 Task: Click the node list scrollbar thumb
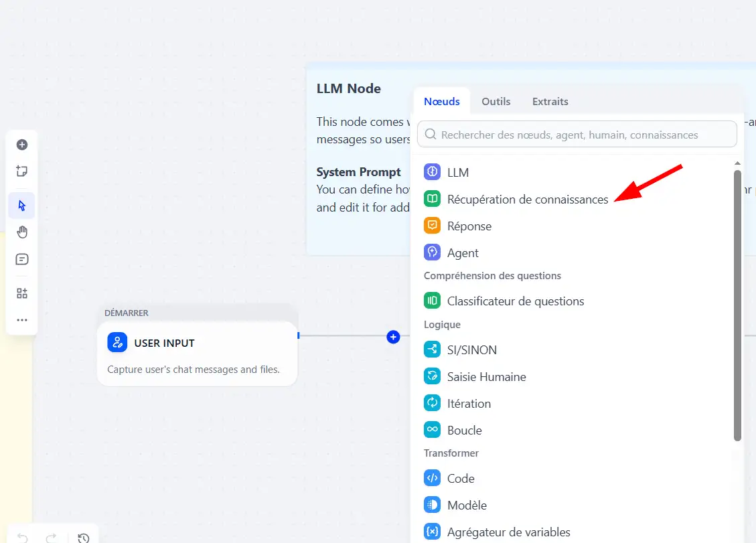pyautogui.click(x=737, y=305)
